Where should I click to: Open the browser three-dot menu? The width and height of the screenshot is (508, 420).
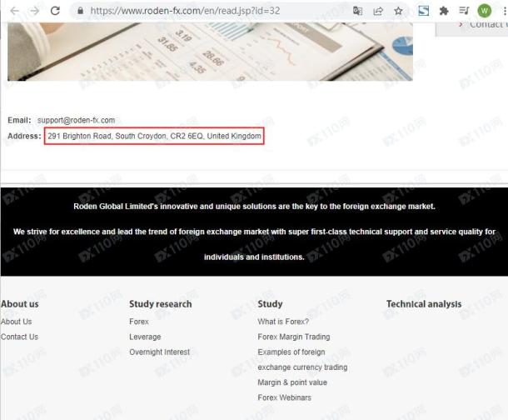505,11
